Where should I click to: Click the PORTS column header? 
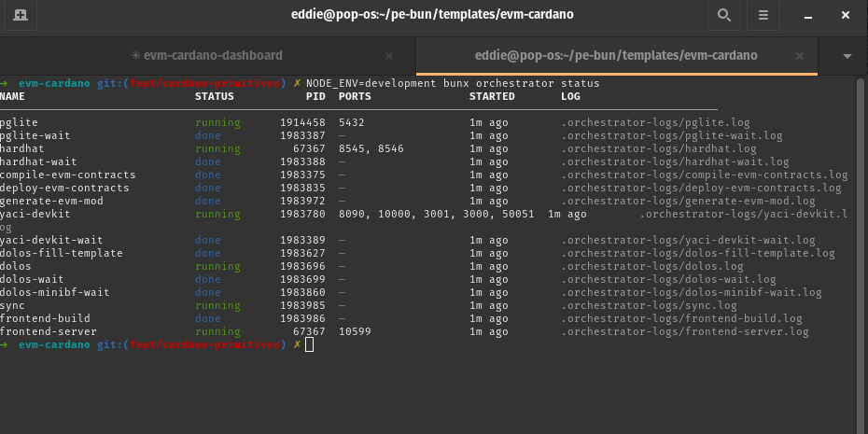click(x=355, y=96)
